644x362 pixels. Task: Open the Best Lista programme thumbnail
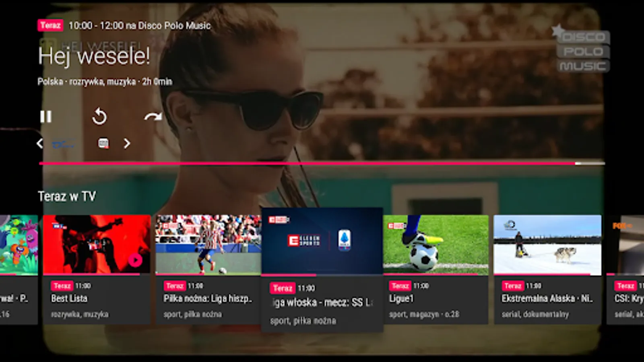point(97,245)
